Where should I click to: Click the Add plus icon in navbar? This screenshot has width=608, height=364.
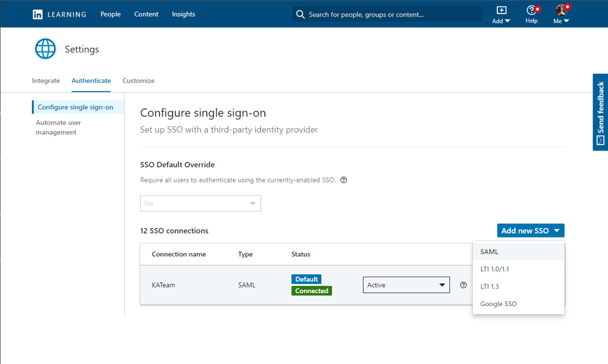click(x=500, y=10)
